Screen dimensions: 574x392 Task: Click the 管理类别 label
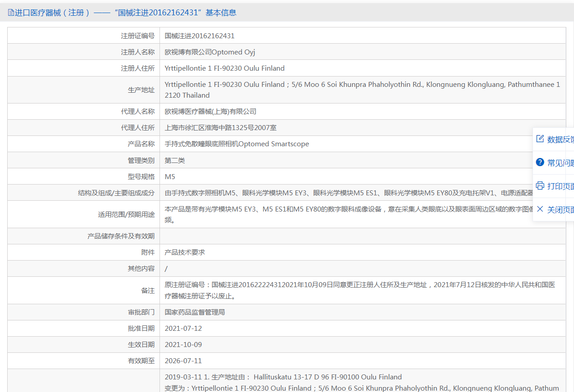[141, 160]
